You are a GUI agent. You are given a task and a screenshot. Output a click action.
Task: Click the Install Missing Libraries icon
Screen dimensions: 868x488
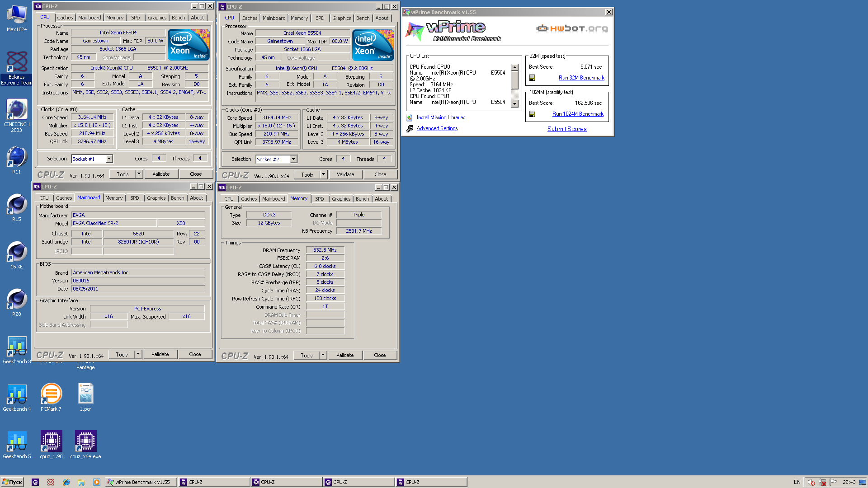(410, 117)
